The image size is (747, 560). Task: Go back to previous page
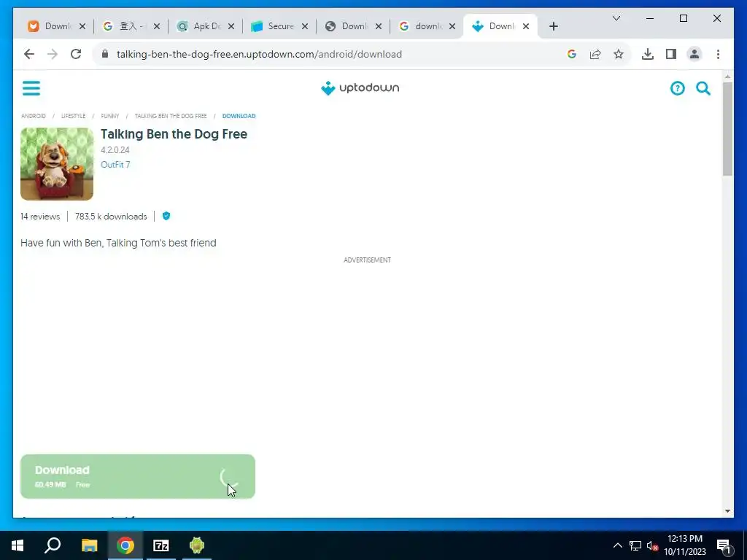click(29, 54)
